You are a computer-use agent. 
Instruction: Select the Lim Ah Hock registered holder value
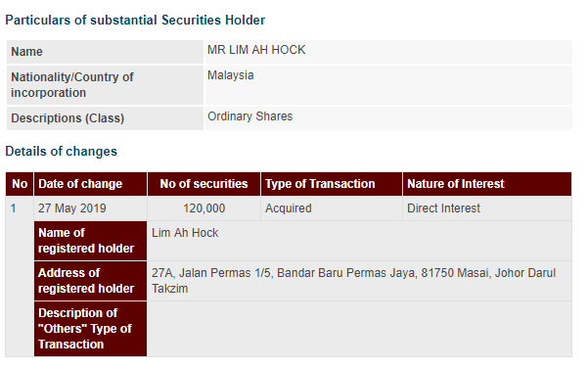pyautogui.click(x=185, y=233)
